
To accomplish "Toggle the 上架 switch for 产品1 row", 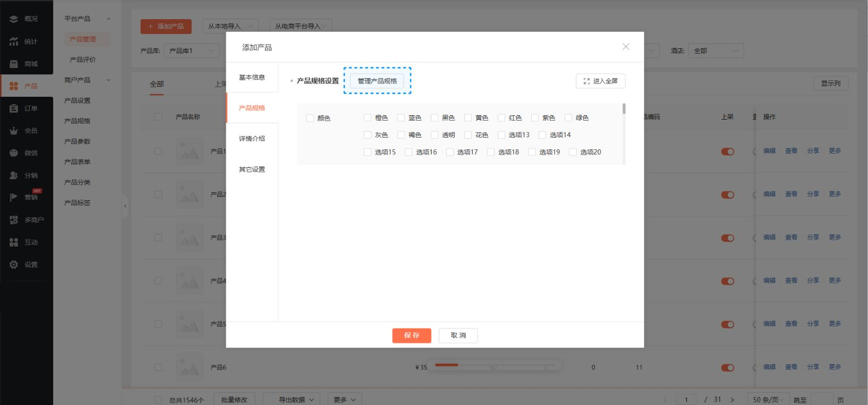I will point(728,151).
